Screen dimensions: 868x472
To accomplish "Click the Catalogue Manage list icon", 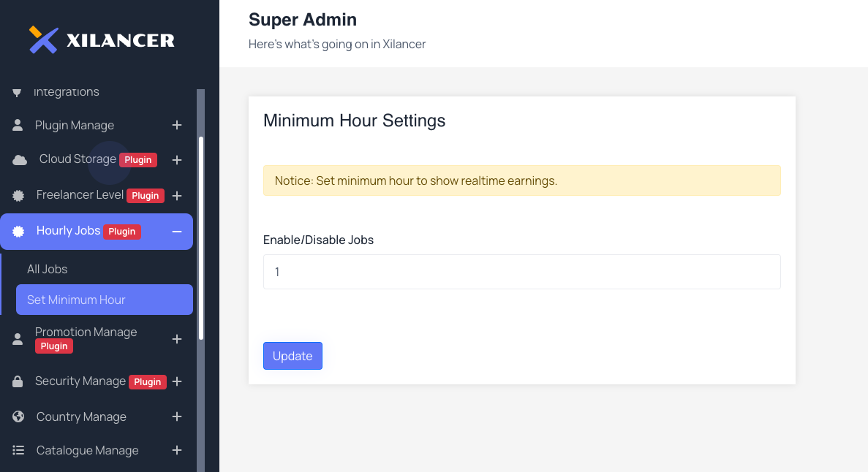I will 17,450.
